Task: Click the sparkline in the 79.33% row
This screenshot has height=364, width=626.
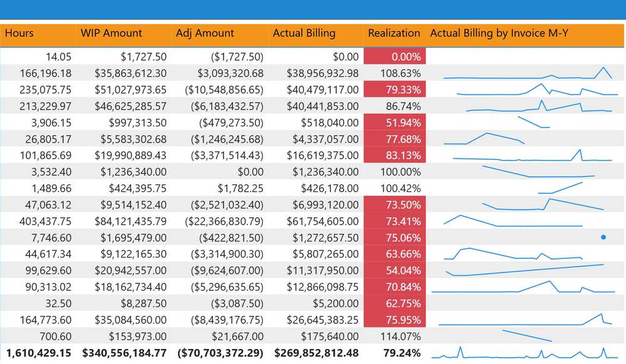Action: pyautogui.click(x=537, y=89)
